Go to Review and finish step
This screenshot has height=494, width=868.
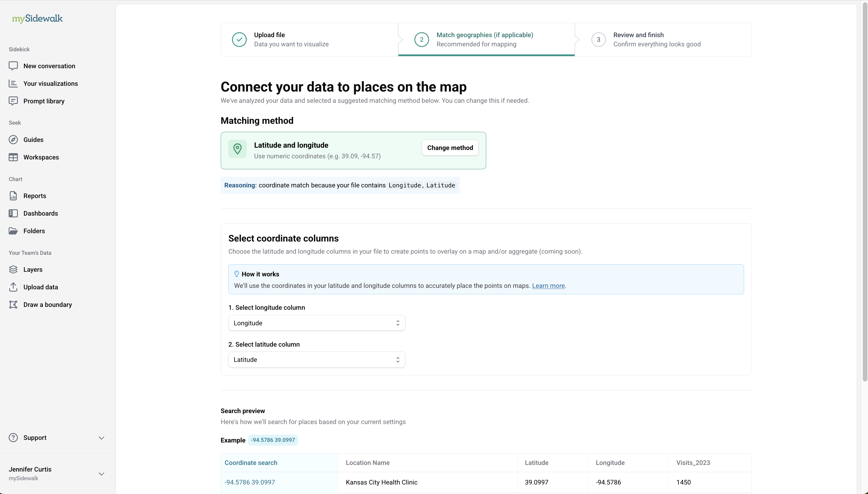coord(656,39)
